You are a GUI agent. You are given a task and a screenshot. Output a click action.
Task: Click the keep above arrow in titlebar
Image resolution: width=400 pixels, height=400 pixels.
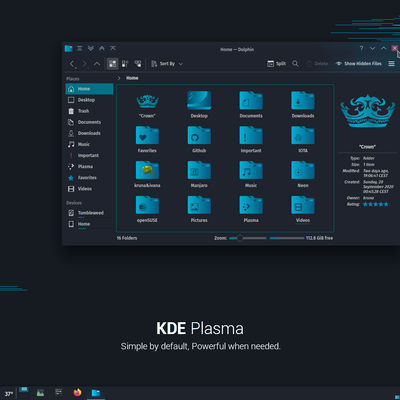[102, 48]
